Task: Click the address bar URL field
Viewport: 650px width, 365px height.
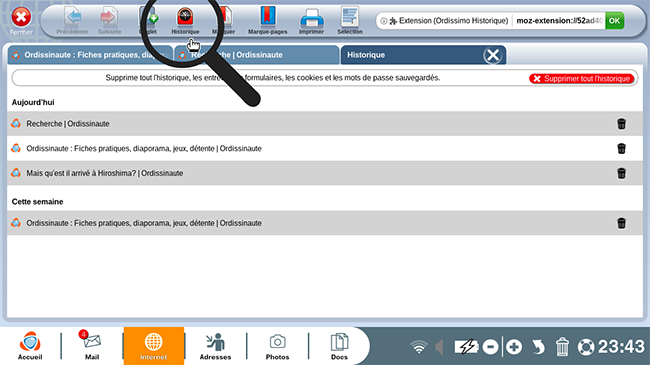Action: click(x=559, y=21)
